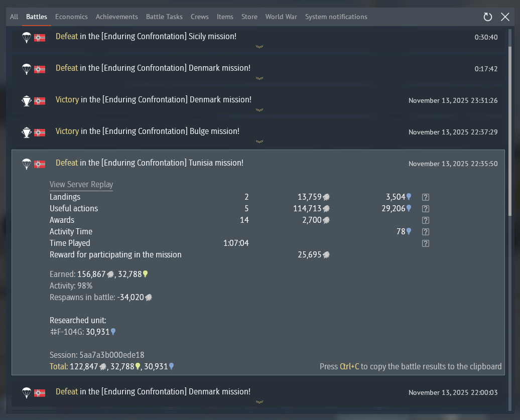Click the trophy icon on the Bulge victory entry
520x420 pixels.
pos(27,132)
